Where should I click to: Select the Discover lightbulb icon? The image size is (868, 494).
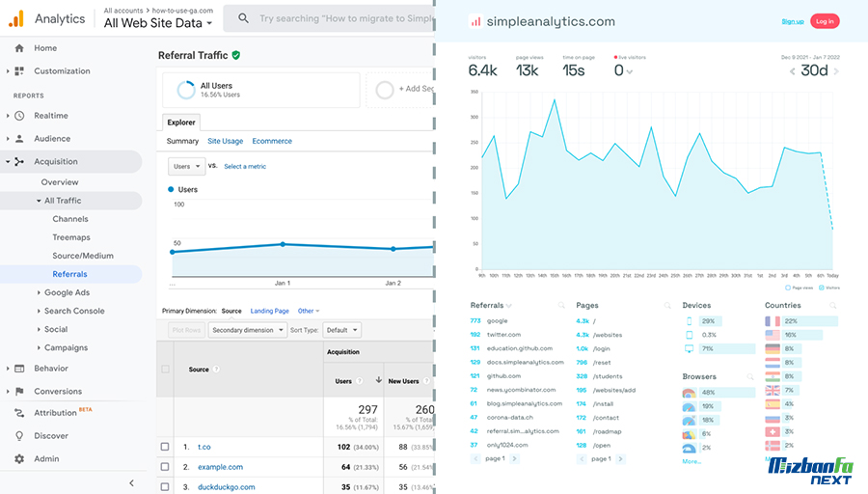coord(19,436)
